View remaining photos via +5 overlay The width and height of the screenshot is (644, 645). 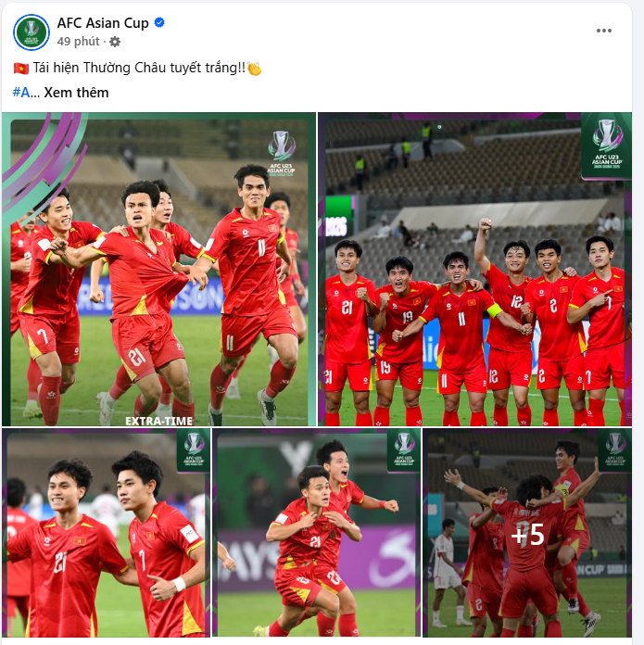(x=527, y=533)
